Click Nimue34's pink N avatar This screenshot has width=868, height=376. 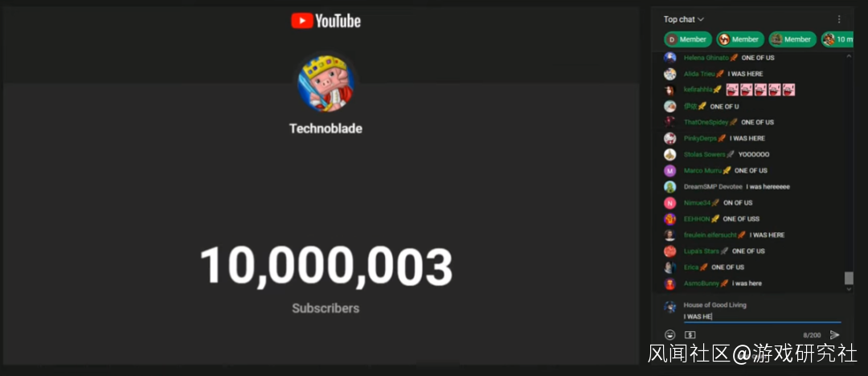[669, 202]
